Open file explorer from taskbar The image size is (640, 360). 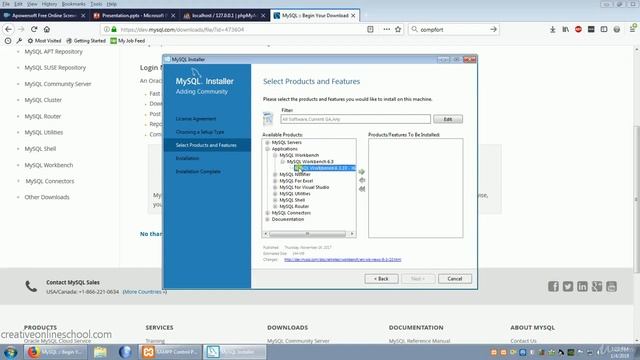(100, 352)
